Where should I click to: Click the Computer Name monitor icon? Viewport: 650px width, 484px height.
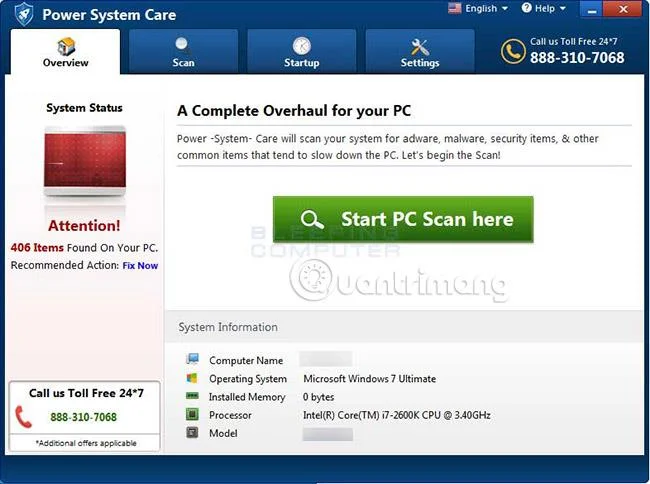coord(192,359)
